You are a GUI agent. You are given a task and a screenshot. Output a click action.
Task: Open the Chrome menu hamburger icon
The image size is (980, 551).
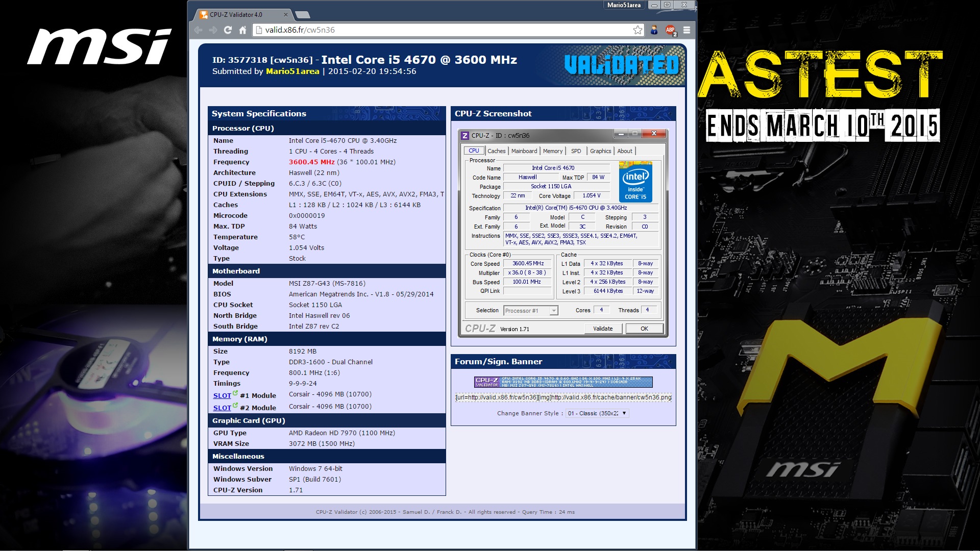point(687,30)
